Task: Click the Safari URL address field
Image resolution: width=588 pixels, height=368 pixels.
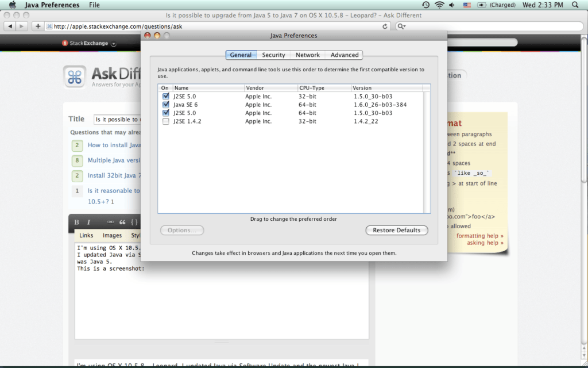Action: [212, 26]
